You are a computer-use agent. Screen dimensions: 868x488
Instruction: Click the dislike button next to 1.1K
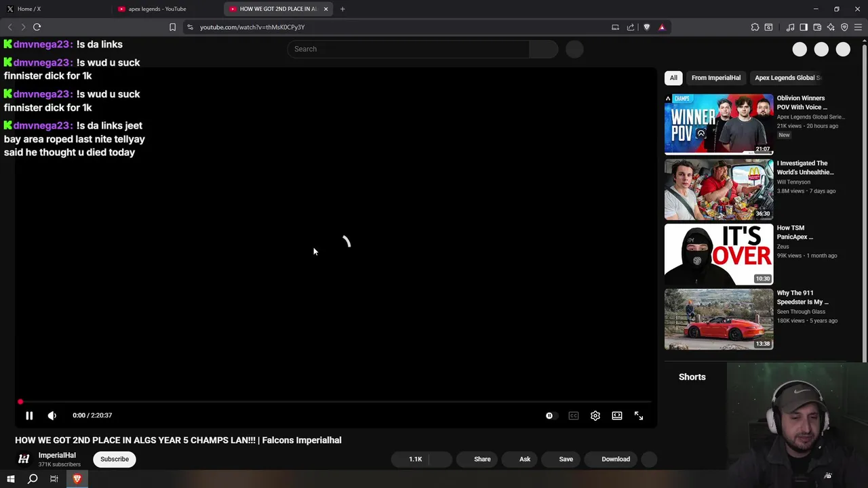click(x=441, y=459)
